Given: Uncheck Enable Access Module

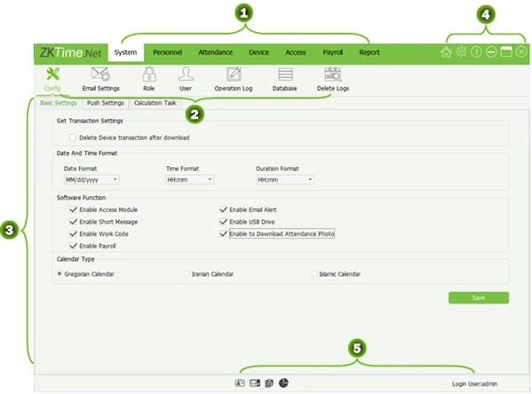Looking at the screenshot, I should tap(73, 209).
